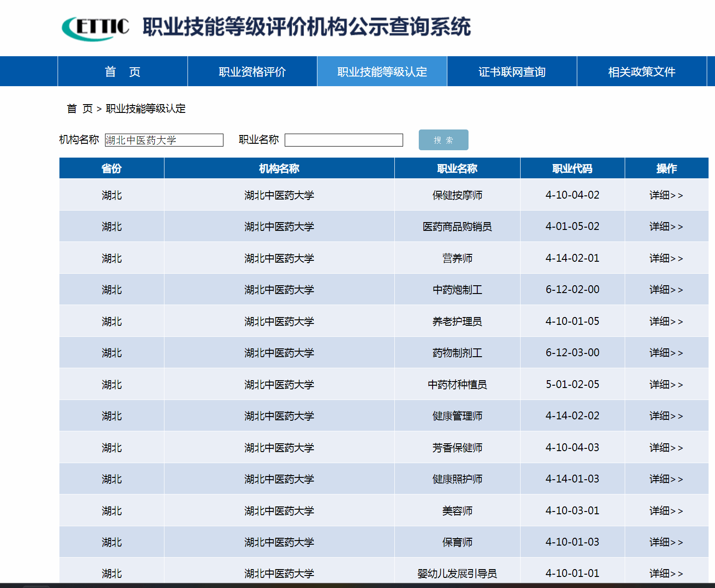
Task: Click occupation code 4-10-04-02
Action: [573, 195]
